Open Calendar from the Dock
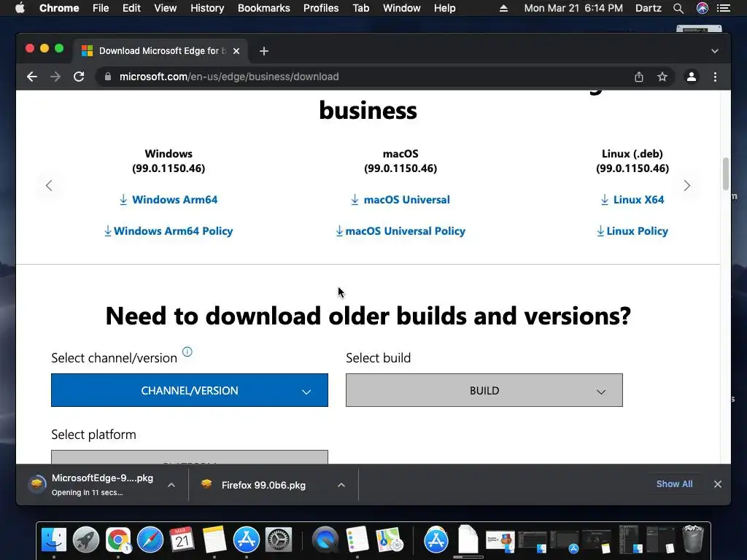747x560 pixels. [x=182, y=540]
